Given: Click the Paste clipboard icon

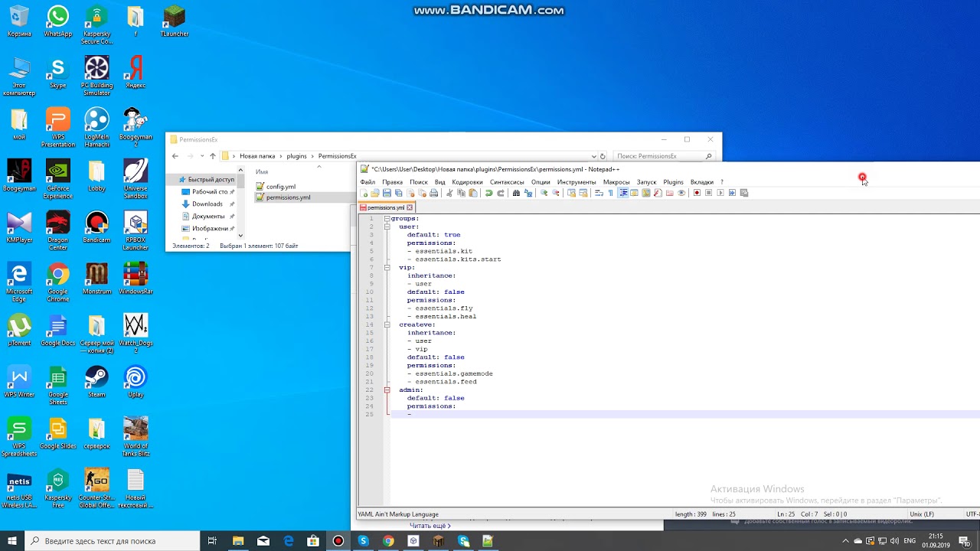Looking at the screenshot, I should pyautogui.click(x=473, y=193).
